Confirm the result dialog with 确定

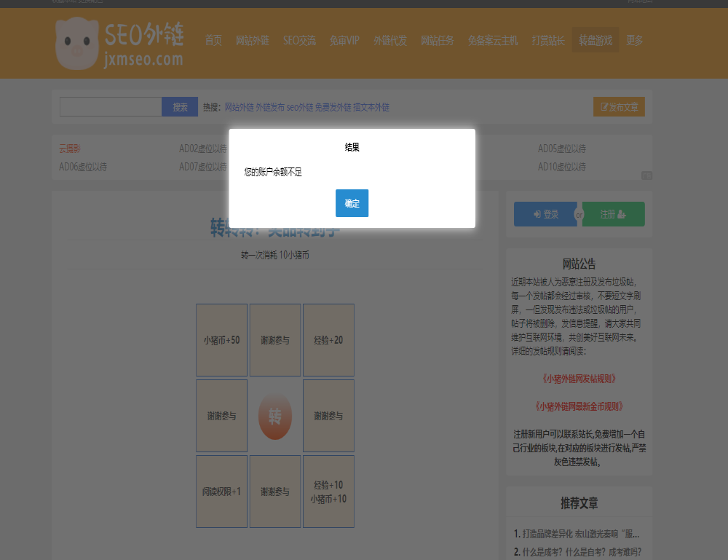coord(352,203)
